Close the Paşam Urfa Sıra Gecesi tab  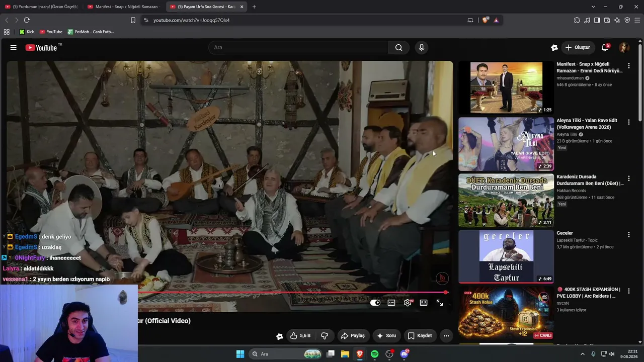coord(242,7)
